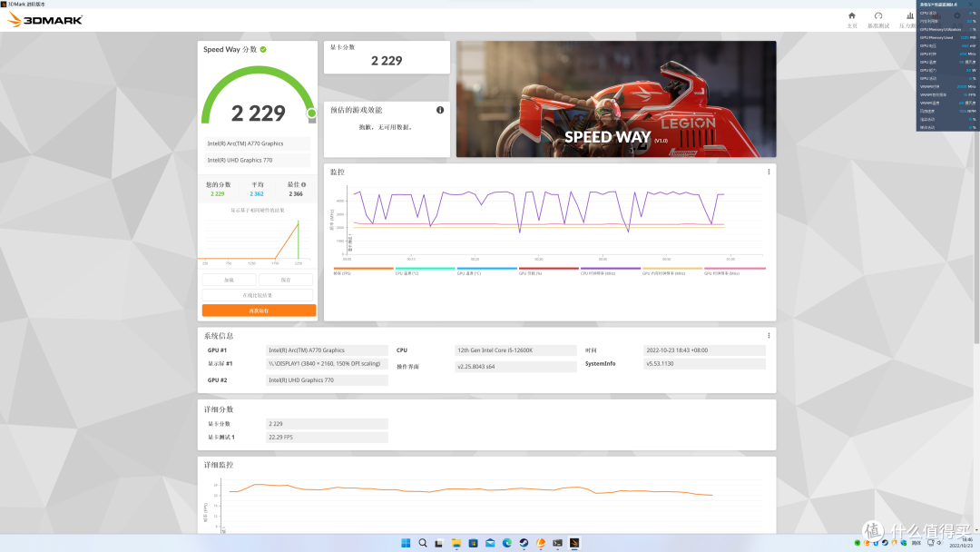Click the SystemInfo v5.53.1130 field
980x552 pixels.
704,364
